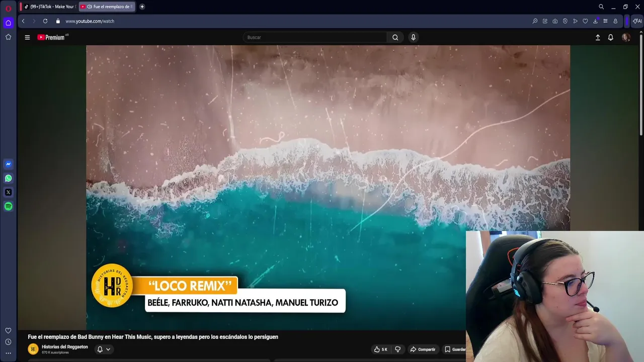View site security lock info
The image size is (644, 362).
58,21
